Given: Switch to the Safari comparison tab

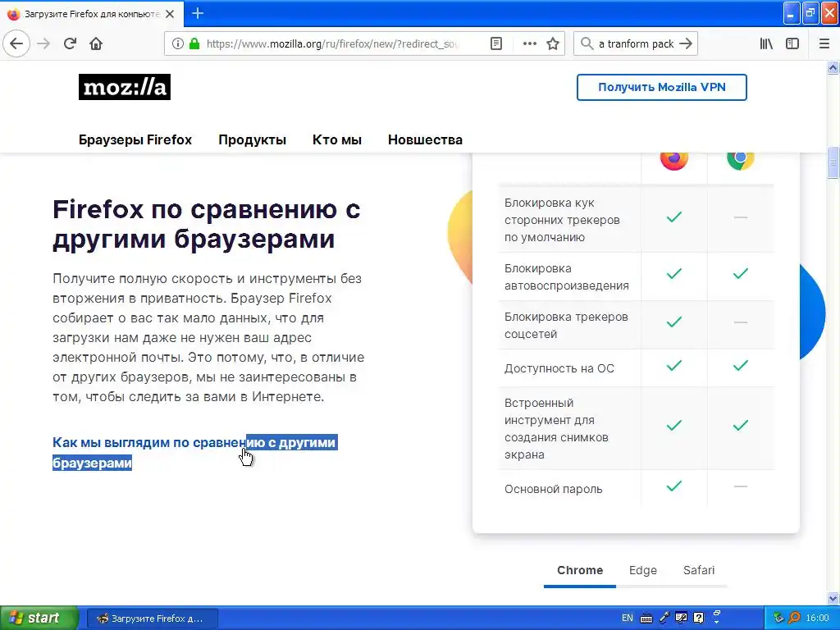Looking at the screenshot, I should point(699,571).
